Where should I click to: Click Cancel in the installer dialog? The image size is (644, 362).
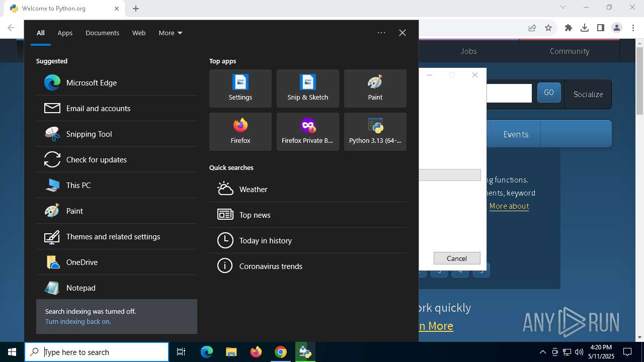pyautogui.click(x=457, y=258)
